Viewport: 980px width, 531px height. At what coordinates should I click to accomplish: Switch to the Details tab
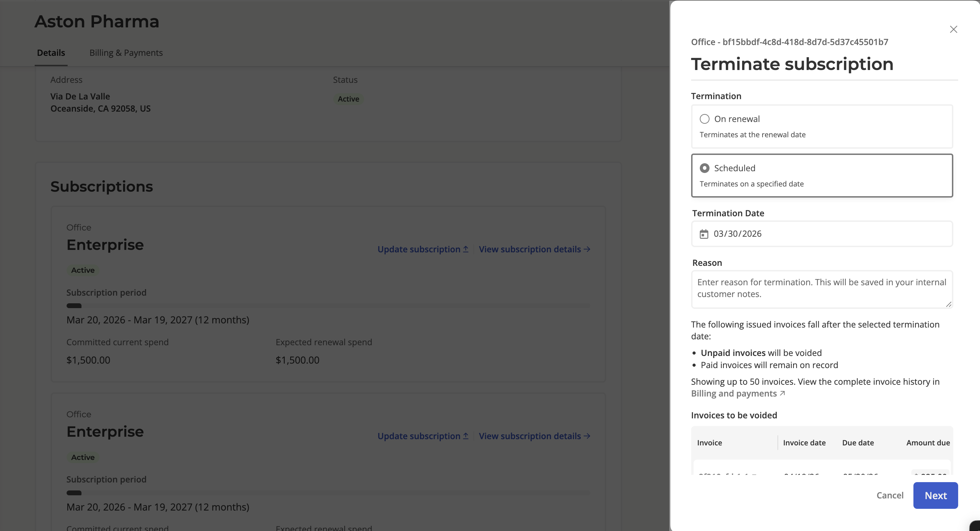click(x=51, y=53)
